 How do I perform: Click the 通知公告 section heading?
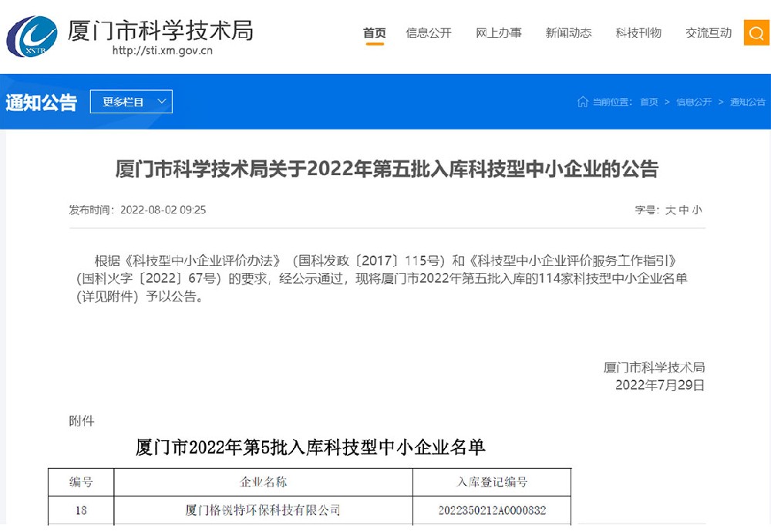click(x=42, y=102)
